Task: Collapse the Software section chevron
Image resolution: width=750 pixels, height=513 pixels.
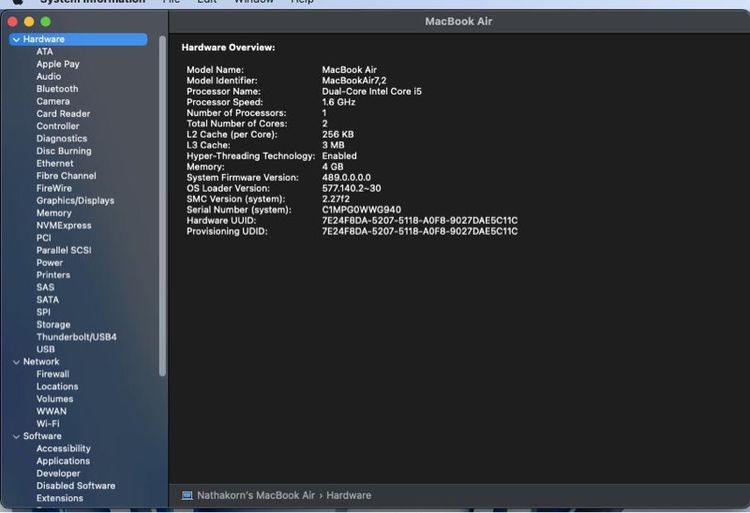Action: coord(16,437)
